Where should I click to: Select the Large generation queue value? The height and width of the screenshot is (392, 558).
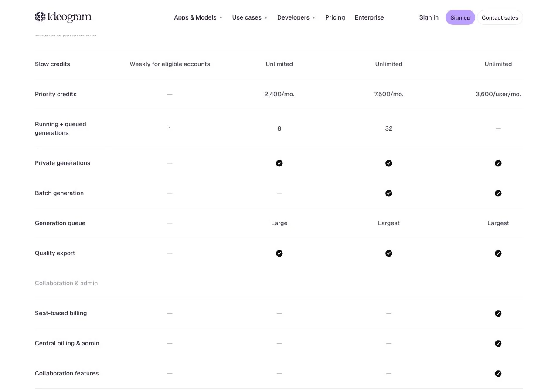pos(279,223)
